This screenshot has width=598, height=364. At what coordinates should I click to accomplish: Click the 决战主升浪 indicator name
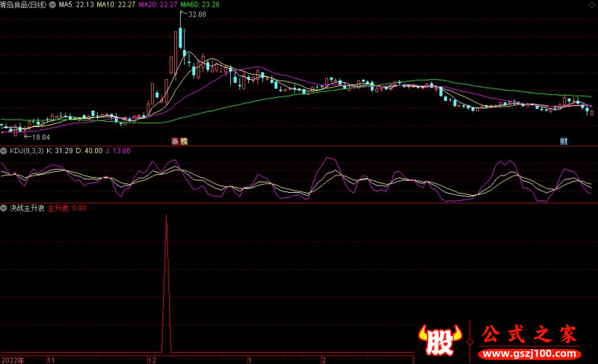pos(27,208)
